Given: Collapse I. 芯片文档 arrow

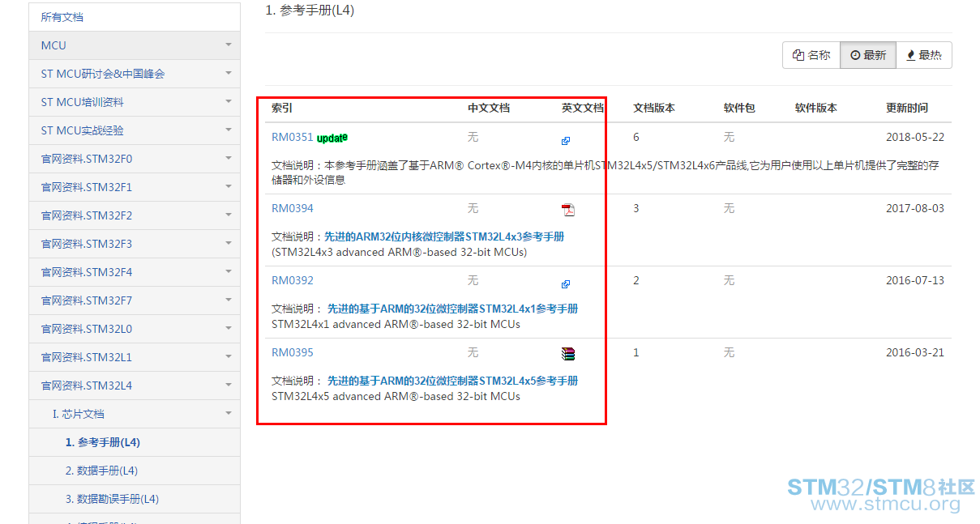Looking at the screenshot, I should (229, 414).
